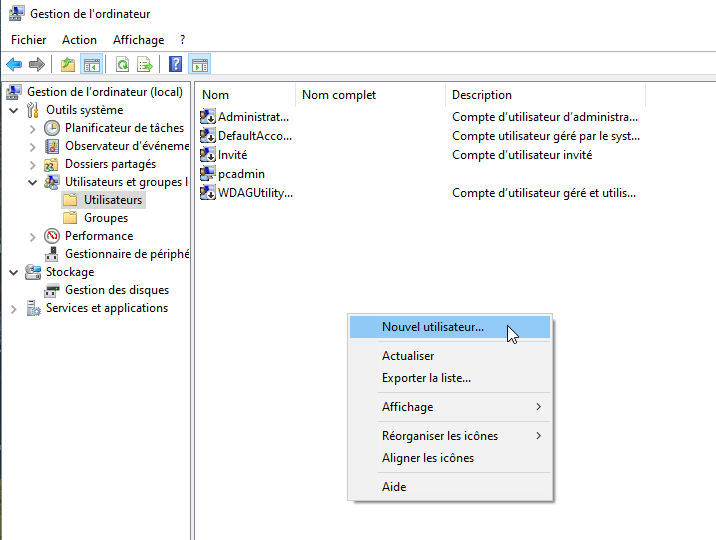Go up one level with folder-arrow icon
Image resolution: width=716 pixels, height=540 pixels.
tap(68, 64)
